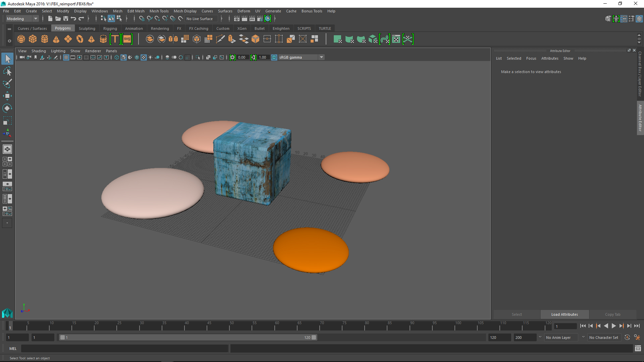Drag the timeline playhead marker
644x362 pixels.
(10, 326)
